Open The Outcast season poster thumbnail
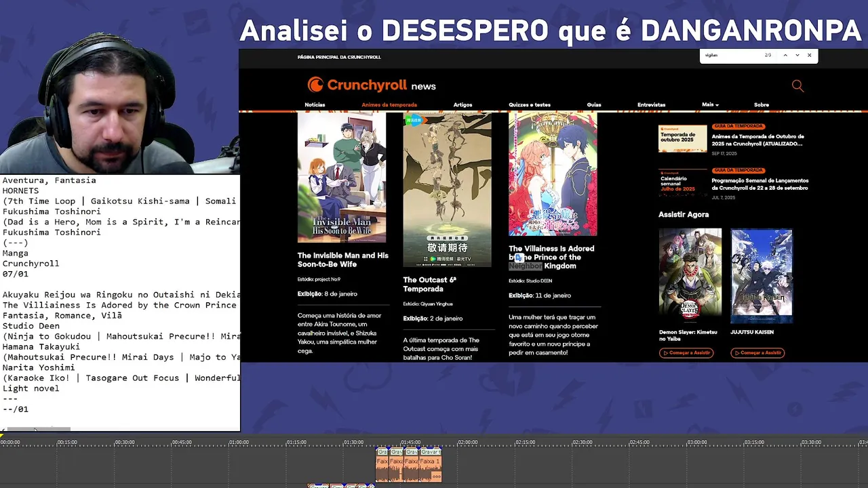 click(448, 190)
